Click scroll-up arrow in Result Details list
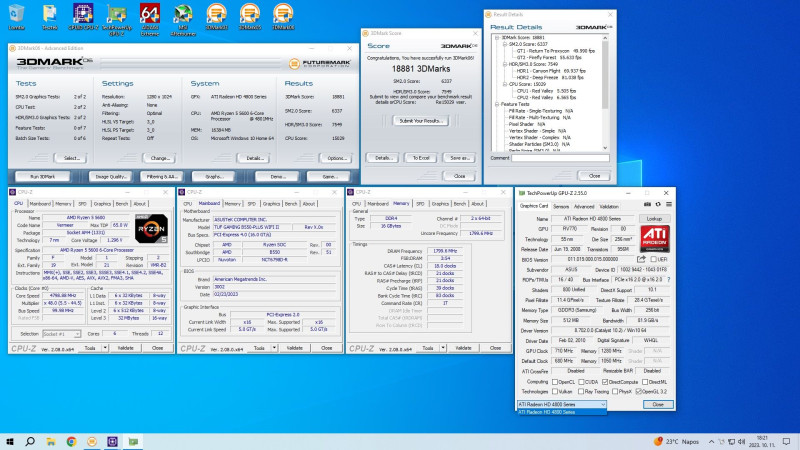 click(605, 38)
